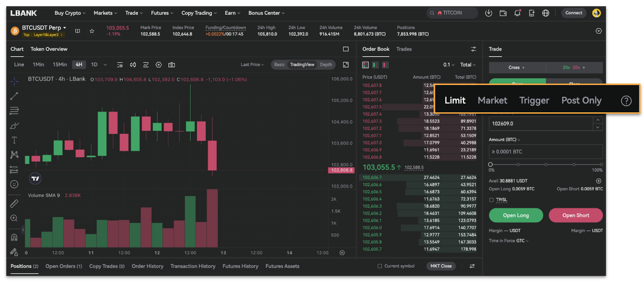Screen dimensions: 644x281
Task: Toggle BTCUSDT favorite star
Action: pos(92,31)
